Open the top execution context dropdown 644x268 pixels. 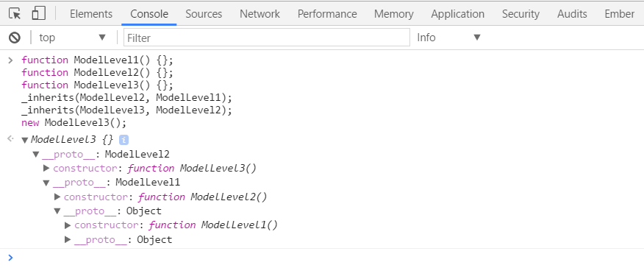pyautogui.click(x=72, y=38)
